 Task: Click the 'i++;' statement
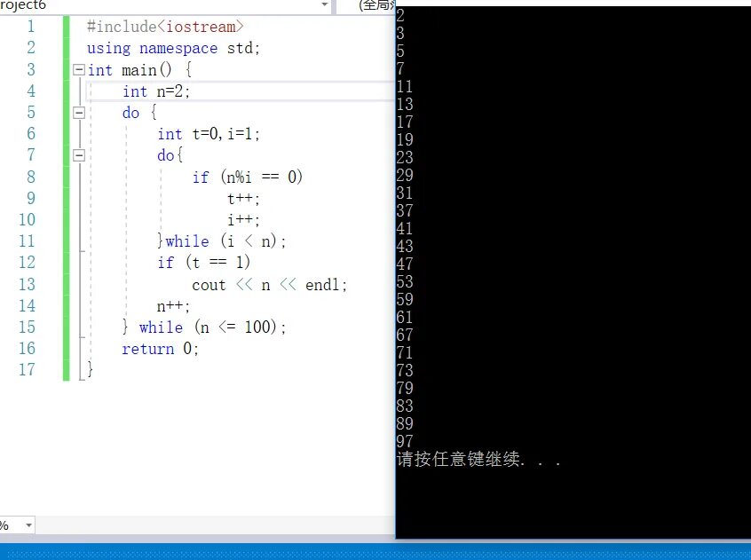[243, 220]
